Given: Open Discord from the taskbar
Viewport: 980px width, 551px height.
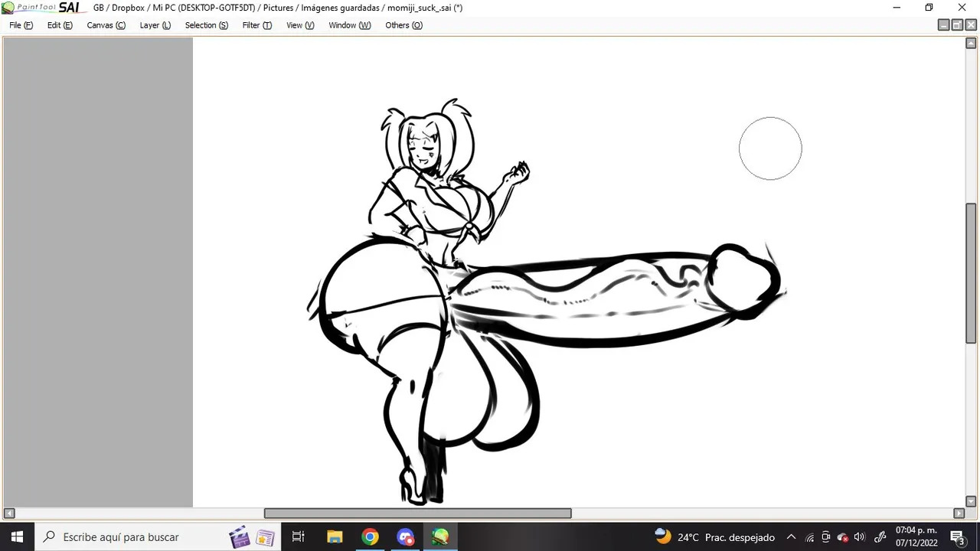Looking at the screenshot, I should pyautogui.click(x=406, y=537).
